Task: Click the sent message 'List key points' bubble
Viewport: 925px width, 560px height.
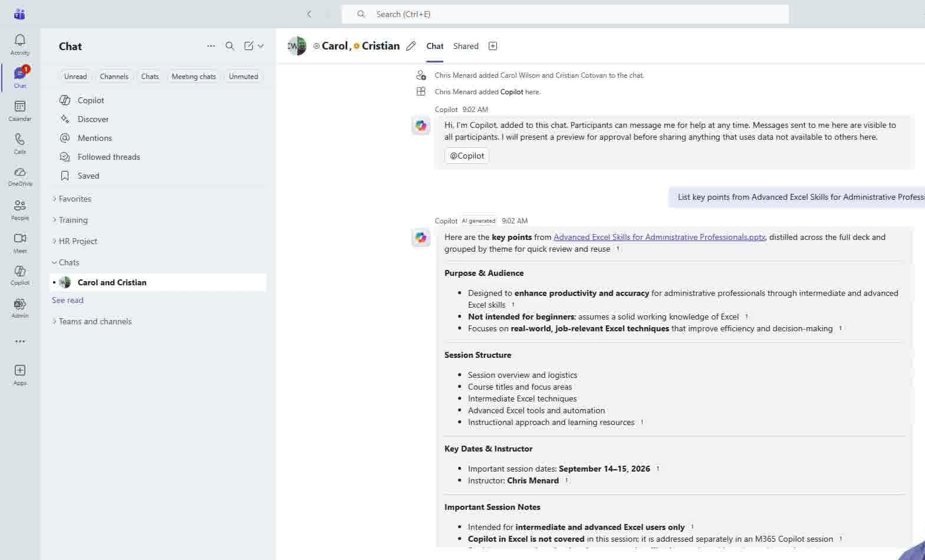Action: (796, 197)
